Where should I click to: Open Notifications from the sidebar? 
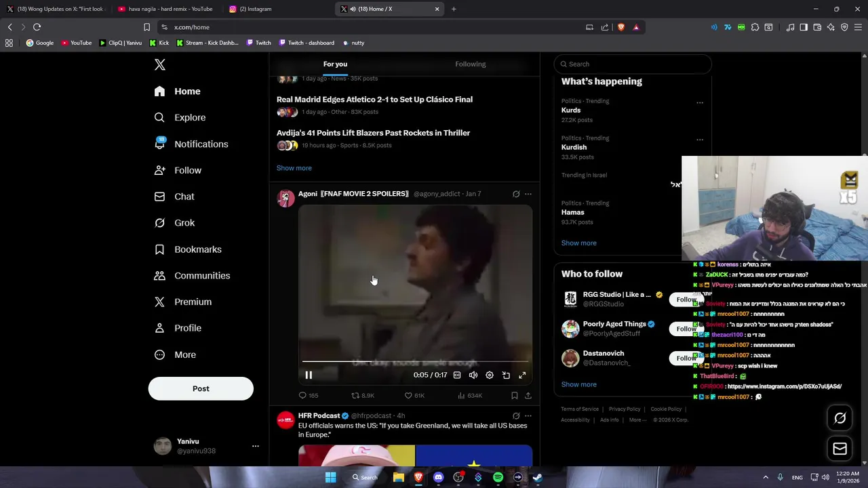192,144
